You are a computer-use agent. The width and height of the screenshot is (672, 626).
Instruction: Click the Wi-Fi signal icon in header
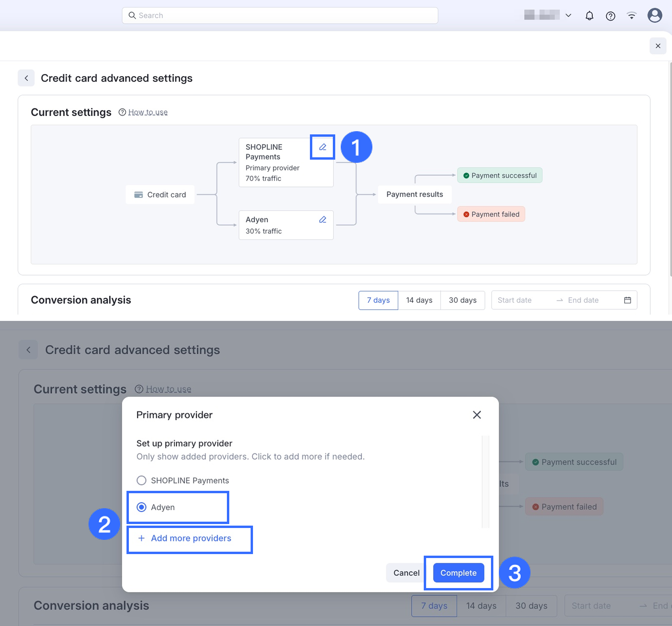click(x=632, y=16)
